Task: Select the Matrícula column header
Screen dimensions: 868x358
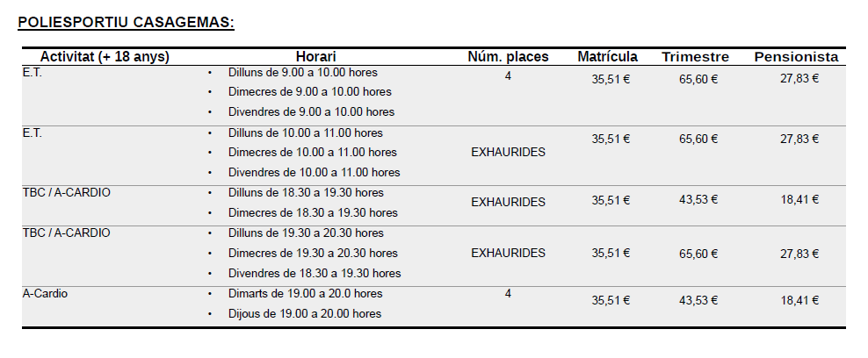Action: (608, 57)
